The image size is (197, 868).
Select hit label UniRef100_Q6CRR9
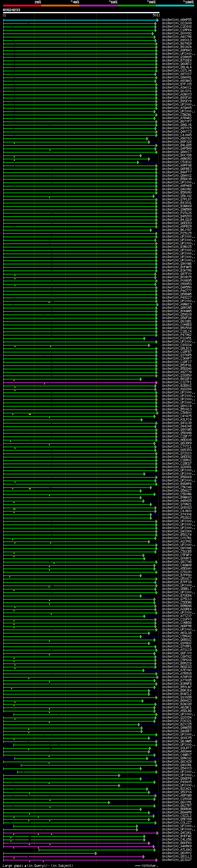(x=177, y=443)
